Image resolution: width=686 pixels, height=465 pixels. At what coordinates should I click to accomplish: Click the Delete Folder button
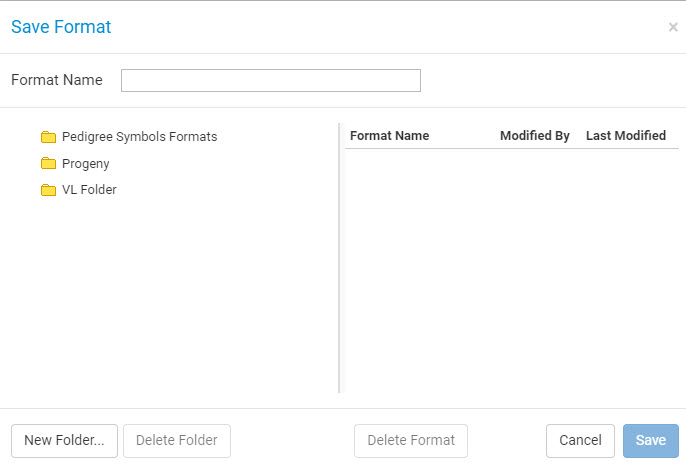177,441
